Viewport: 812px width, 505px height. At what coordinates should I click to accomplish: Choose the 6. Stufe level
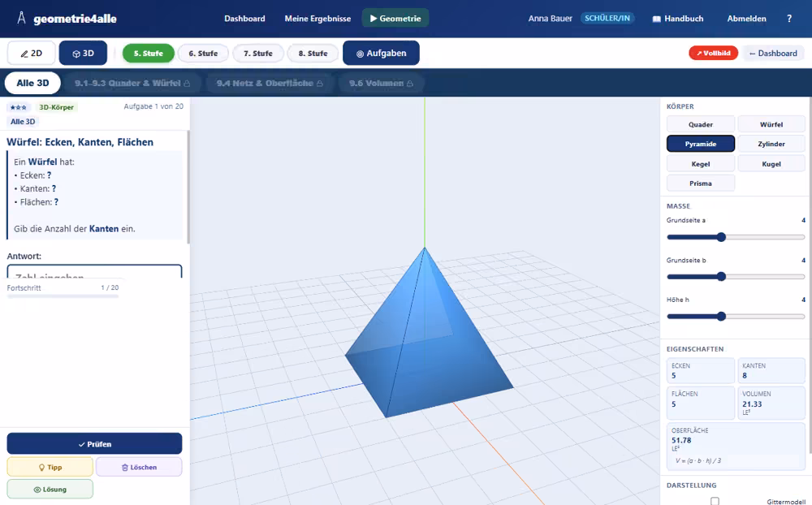point(203,54)
